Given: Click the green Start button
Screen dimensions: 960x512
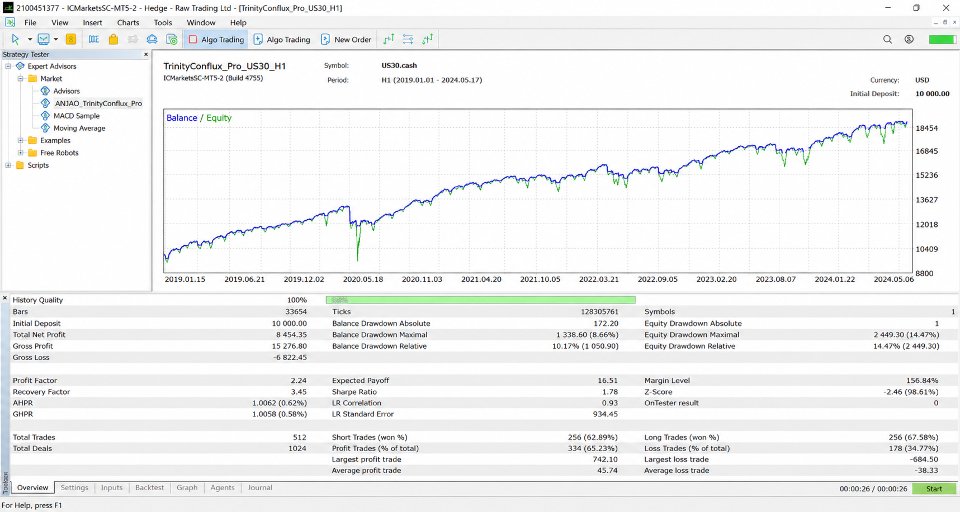Looking at the screenshot, I should tap(934, 488).
